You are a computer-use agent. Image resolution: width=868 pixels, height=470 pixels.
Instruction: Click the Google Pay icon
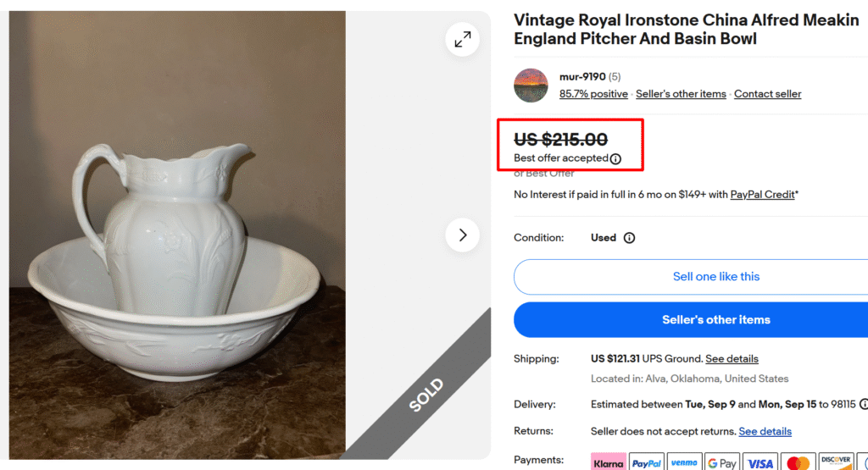pyautogui.click(x=722, y=462)
